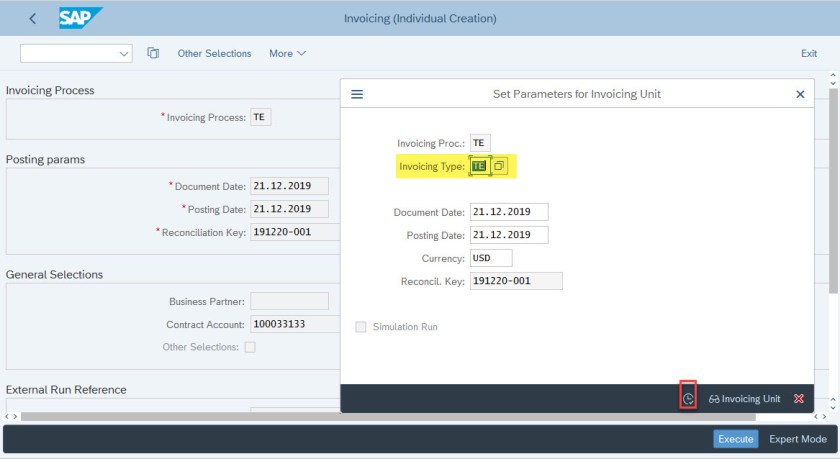
Task: Click the SAP logo
Action: [80, 18]
